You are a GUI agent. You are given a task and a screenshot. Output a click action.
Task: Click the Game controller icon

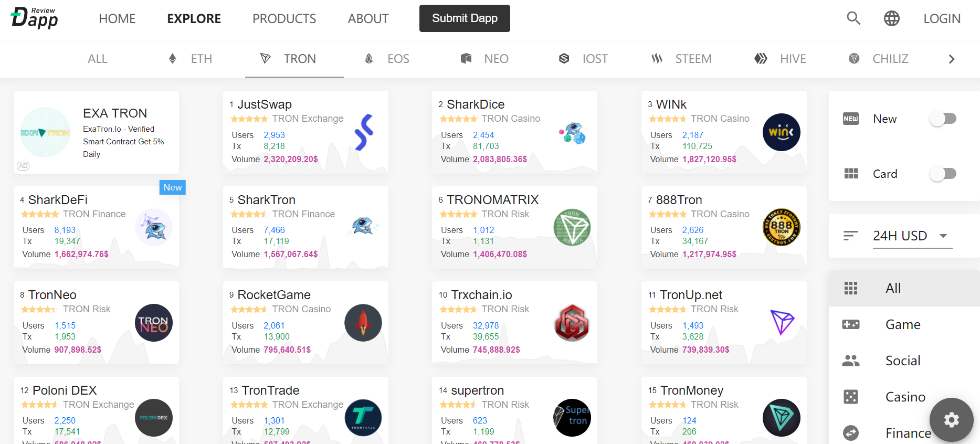click(851, 324)
